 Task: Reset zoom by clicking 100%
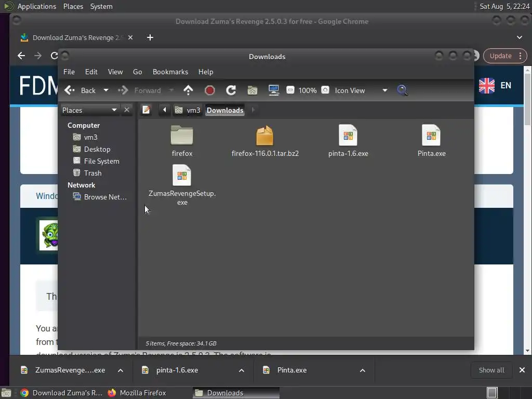coord(308,90)
